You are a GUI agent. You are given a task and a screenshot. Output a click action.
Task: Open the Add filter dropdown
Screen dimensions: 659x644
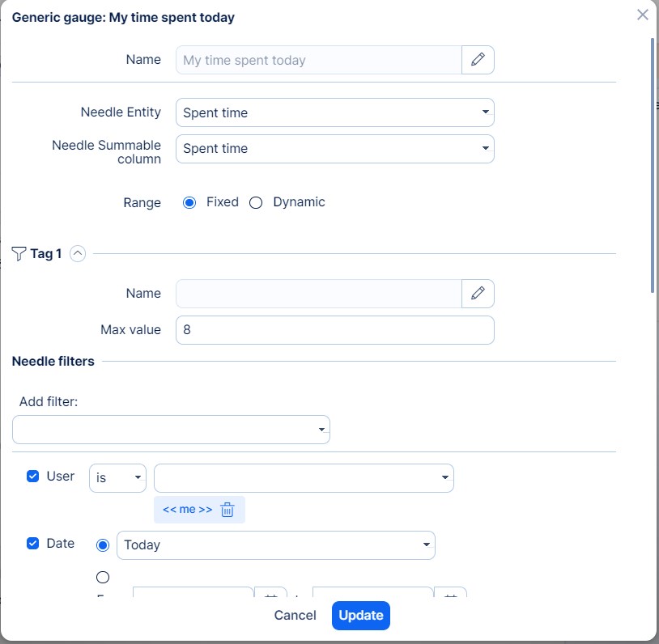pyautogui.click(x=171, y=430)
